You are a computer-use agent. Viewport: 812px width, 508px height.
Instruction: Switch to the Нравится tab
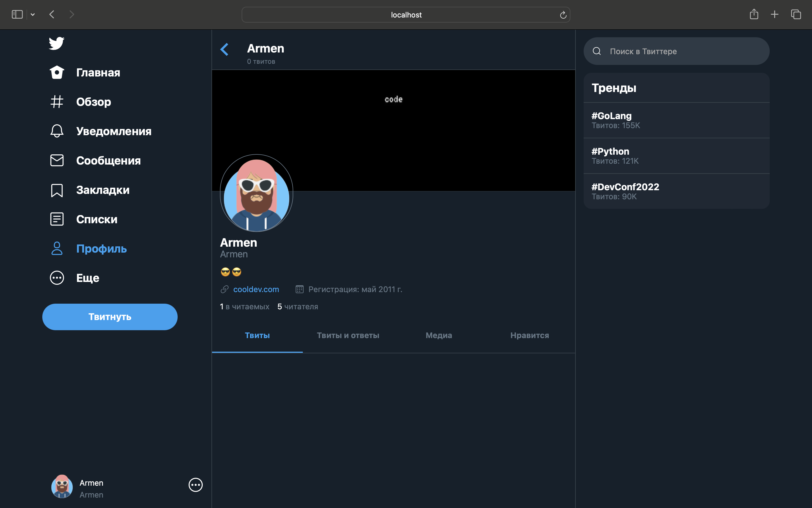point(529,335)
